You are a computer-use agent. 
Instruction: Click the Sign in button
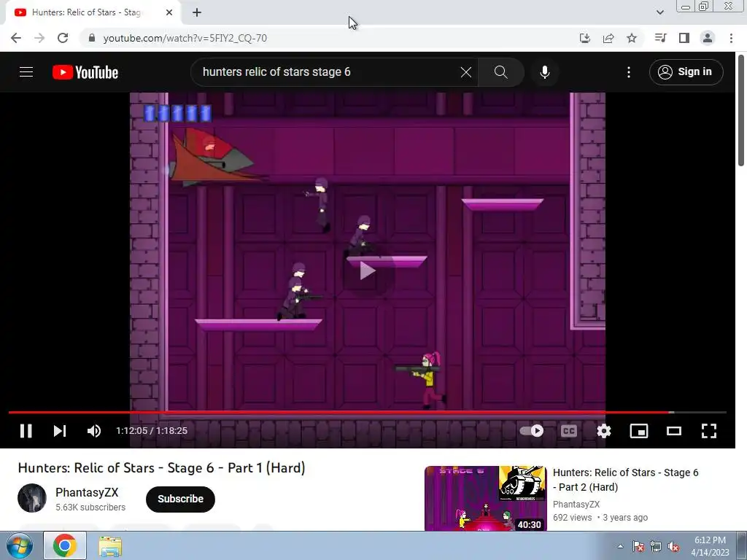tap(686, 72)
